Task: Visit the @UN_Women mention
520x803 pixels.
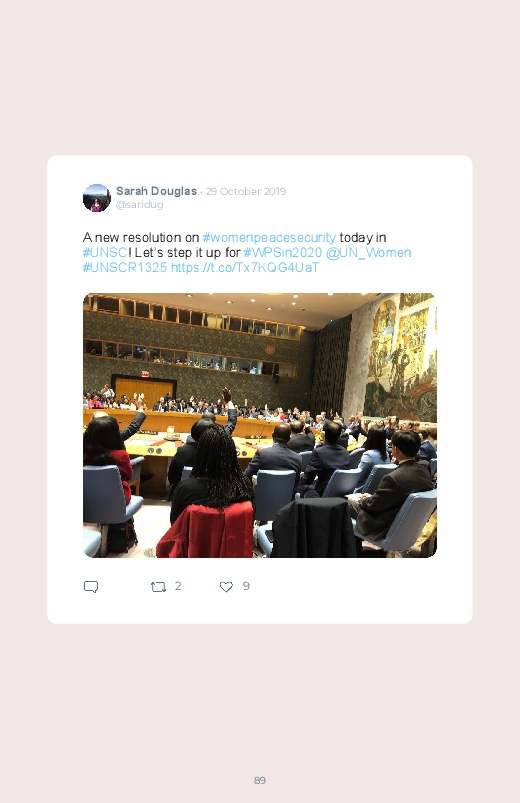Action: (x=368, y=252)
